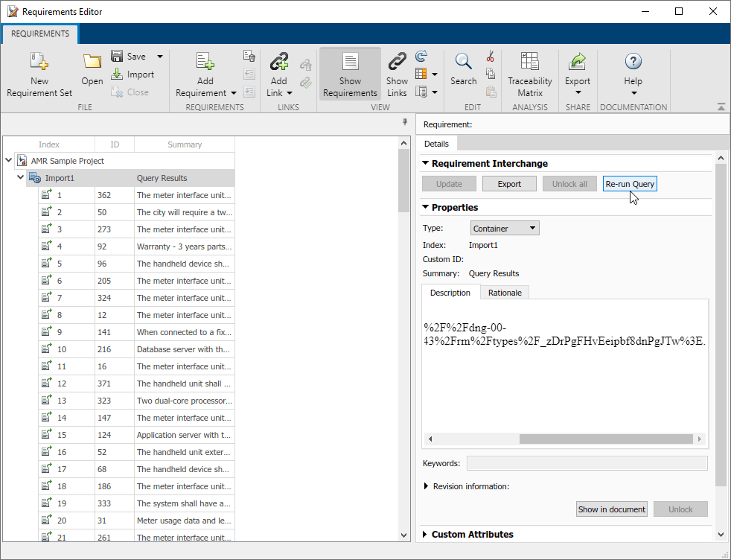The height and width of the screenshot is (560, 731).
Task: Select the Import1 Query Results row
Action: tap(130, 178)
